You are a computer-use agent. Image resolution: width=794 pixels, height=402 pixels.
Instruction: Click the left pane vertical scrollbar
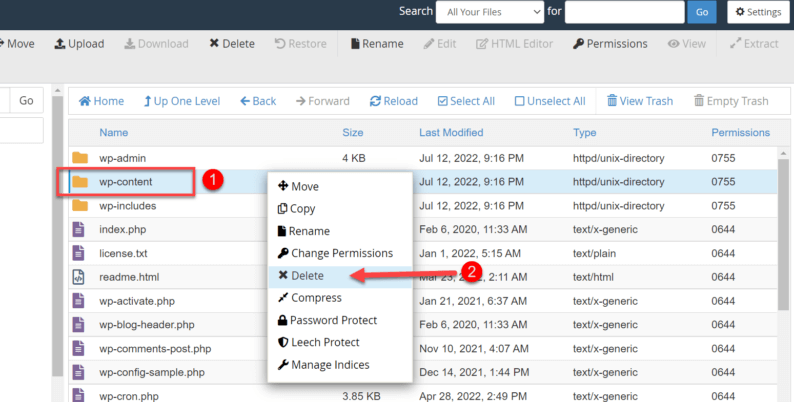pos(57,235)
